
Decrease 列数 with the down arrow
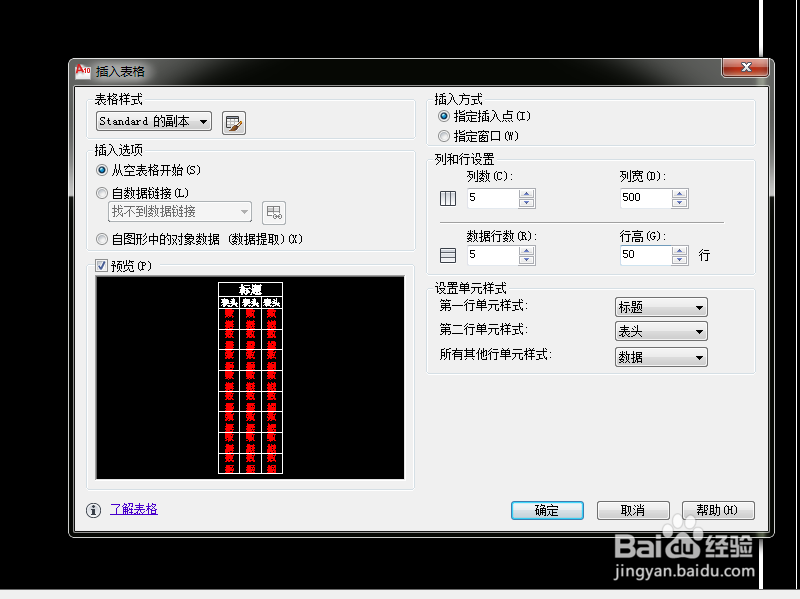(527, 203)
